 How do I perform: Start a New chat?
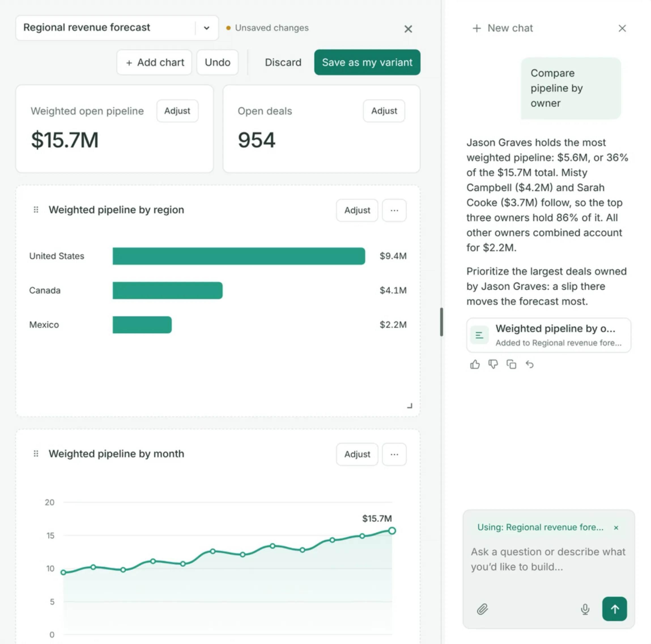[x=503, y=28]
